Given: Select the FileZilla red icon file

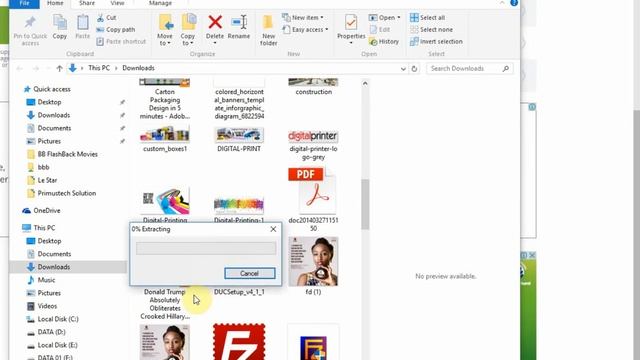Looking at the screenshot, I should [239, 342].
